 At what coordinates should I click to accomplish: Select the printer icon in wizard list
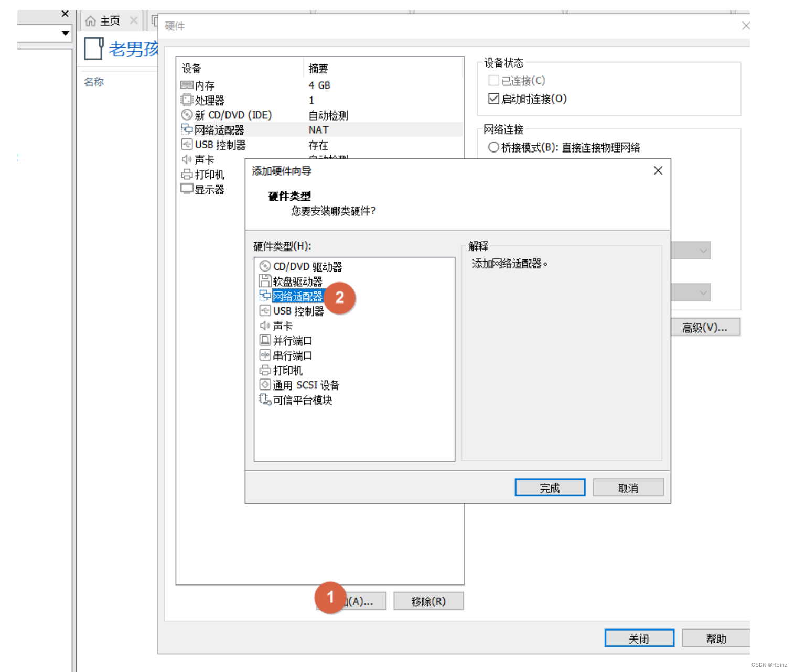click(x=265, y=370)
